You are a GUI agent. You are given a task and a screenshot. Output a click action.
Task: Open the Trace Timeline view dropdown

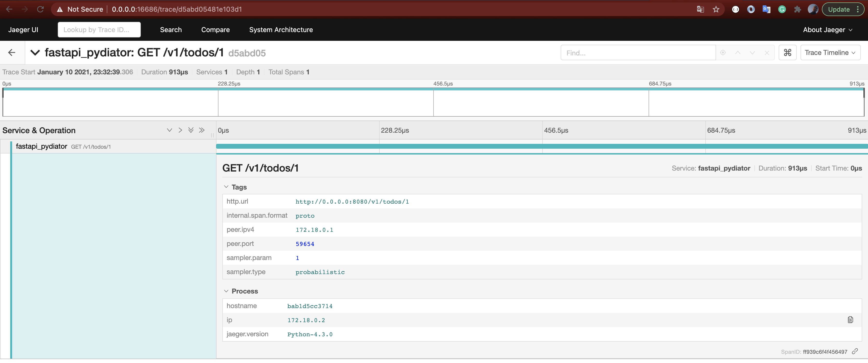(830, 53)
